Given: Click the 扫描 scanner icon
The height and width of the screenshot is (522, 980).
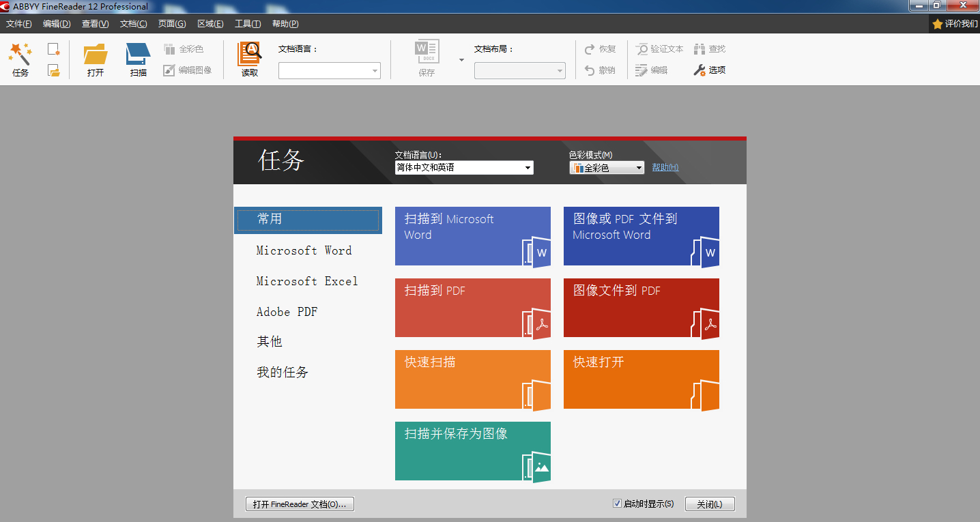Looking at the screenshot, I should click(139, 54).
